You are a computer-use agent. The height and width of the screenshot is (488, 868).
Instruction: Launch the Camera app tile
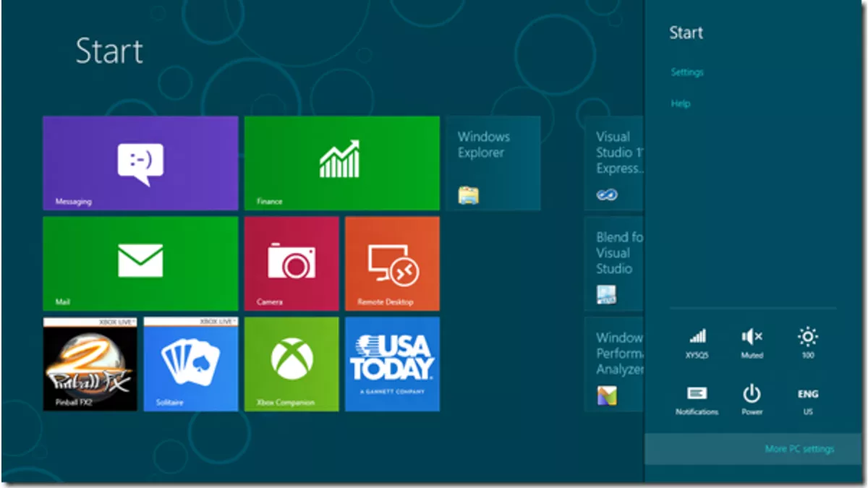291,263
